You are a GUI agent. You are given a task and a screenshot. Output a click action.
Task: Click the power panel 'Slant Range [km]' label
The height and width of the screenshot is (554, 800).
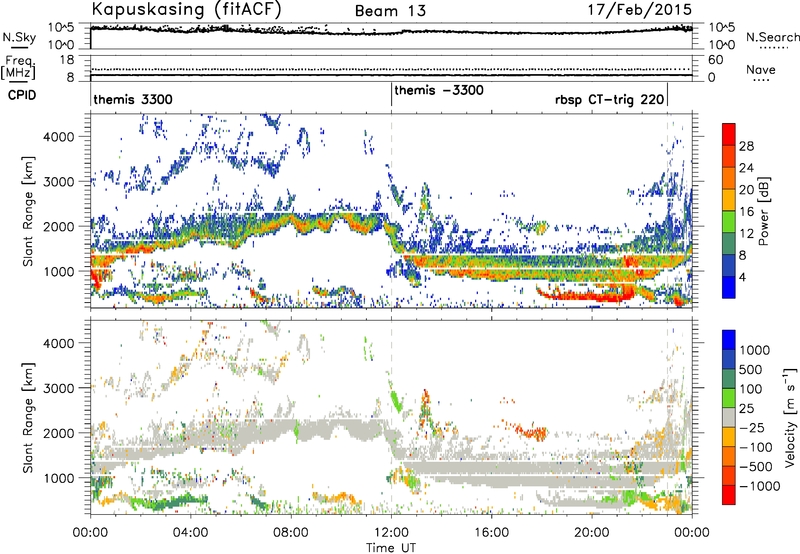28,211
